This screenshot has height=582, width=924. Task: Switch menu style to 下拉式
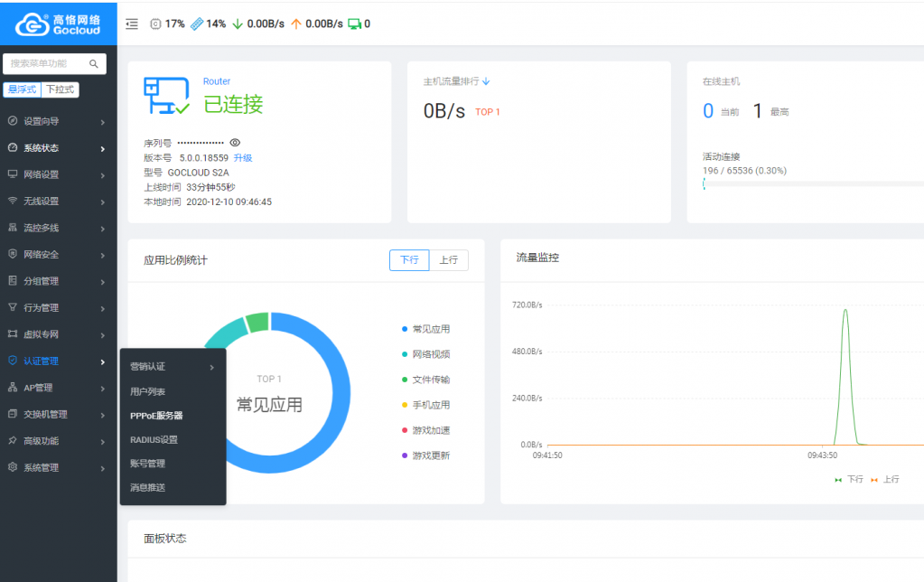[61, 89]
